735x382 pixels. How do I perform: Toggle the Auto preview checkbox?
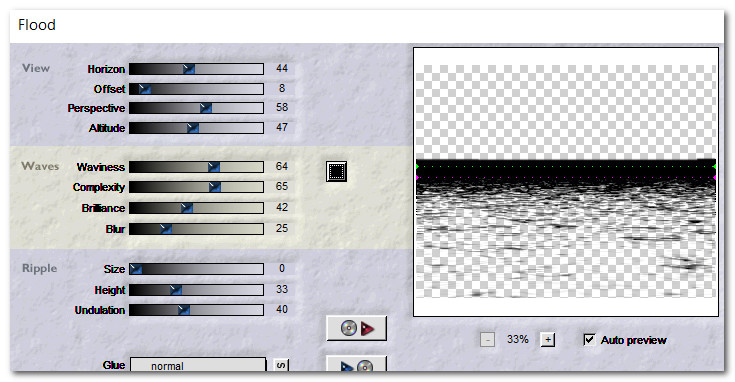point(589,339)
